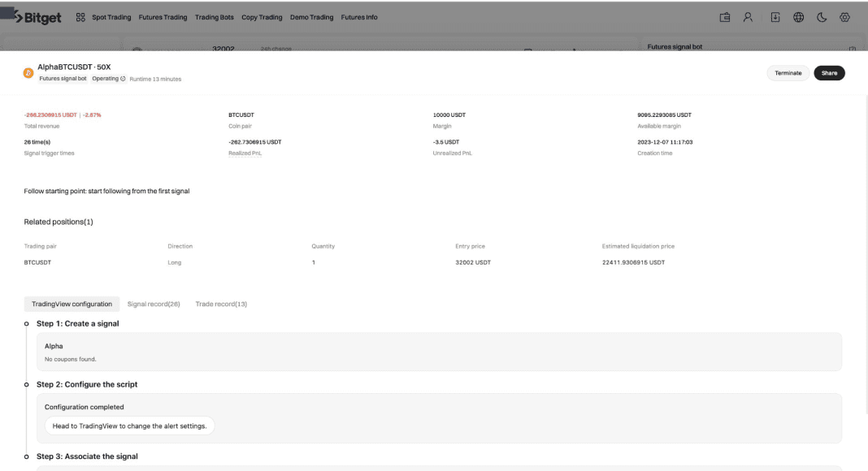Select TradingView configuration tab
868x471 pixels.
click(72, 304)
